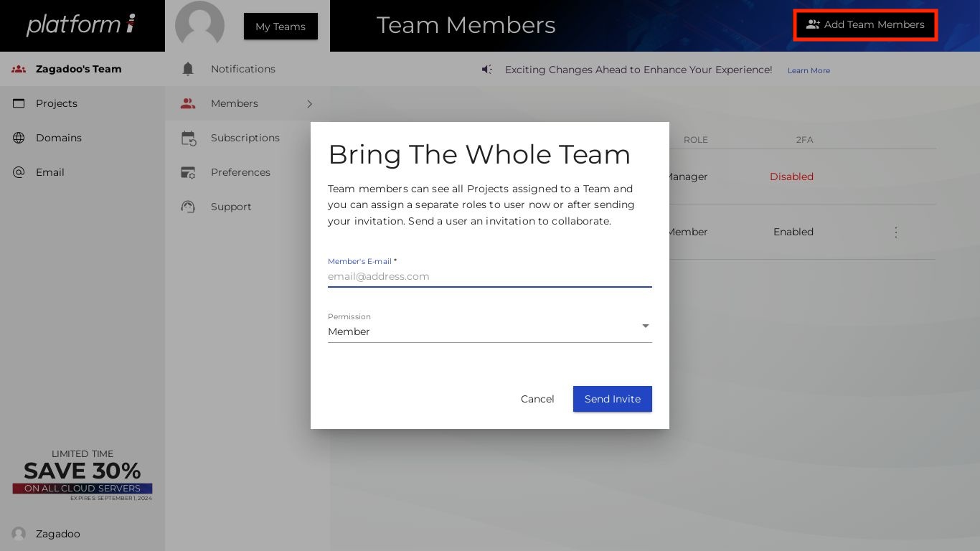Click the Member's E-mail input field
This screenshot has width=980, height=551.
click(490, 276)
